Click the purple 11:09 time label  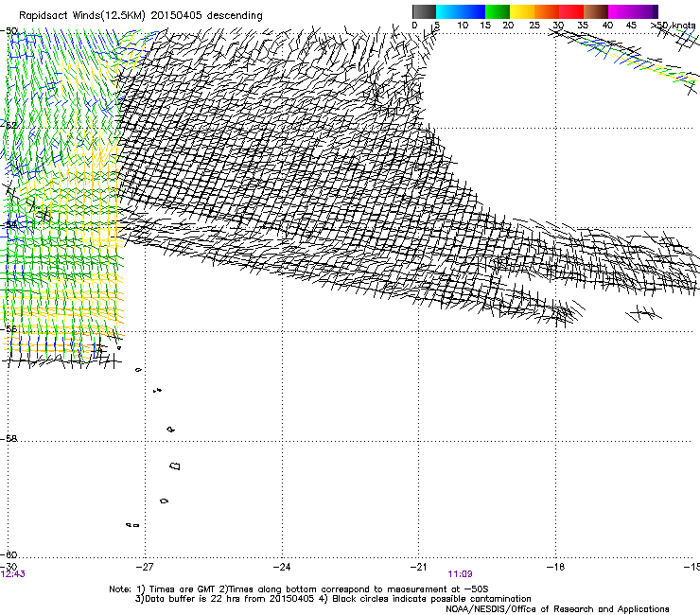[461, 574]
